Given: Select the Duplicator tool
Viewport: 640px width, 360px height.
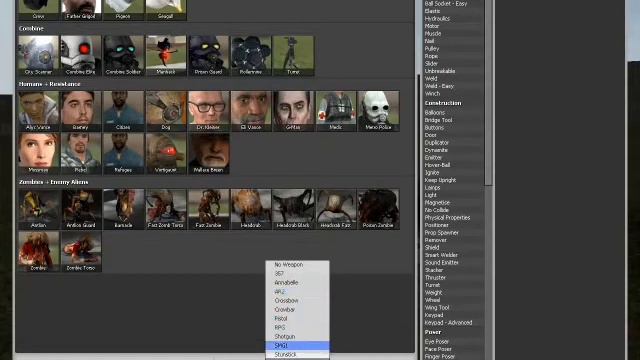Looking at the screenshot, I should tap(437, 143).
